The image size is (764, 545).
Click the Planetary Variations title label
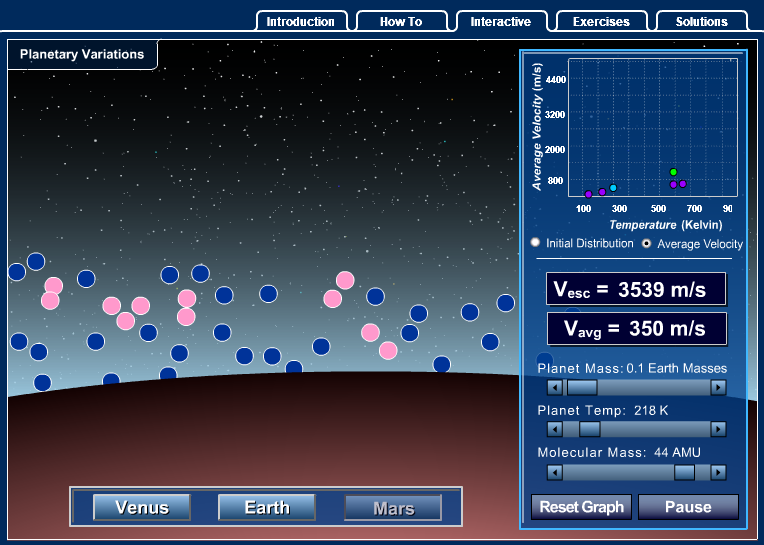click(x=82, y=54)
